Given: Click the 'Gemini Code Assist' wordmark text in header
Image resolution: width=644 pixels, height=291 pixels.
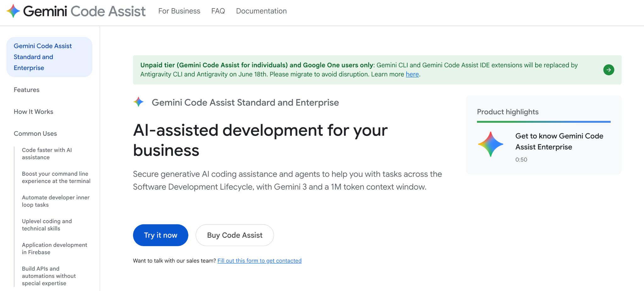Looking at the screenshot, I should point(84,11).
